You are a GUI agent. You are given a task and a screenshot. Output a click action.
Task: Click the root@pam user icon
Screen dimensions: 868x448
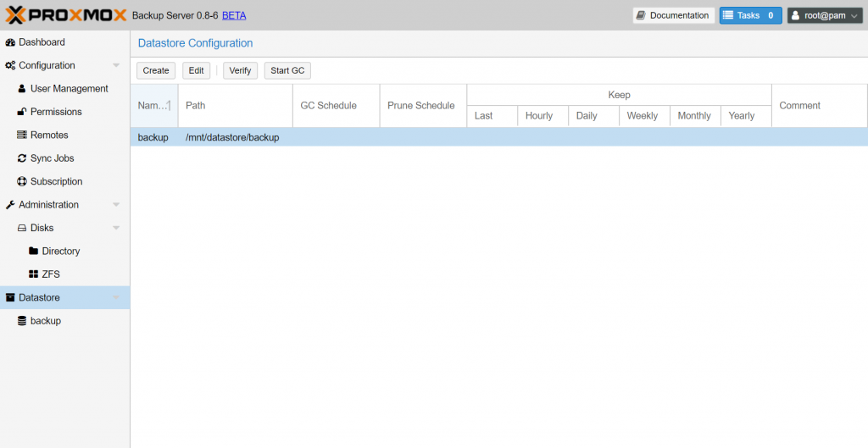click(795, 15)
